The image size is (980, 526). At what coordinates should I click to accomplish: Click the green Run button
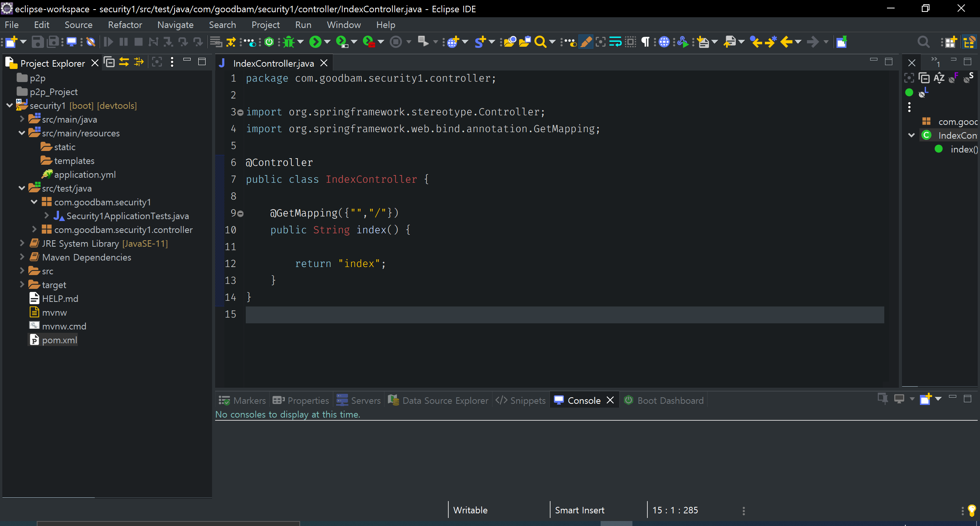[x=315, y=42]
